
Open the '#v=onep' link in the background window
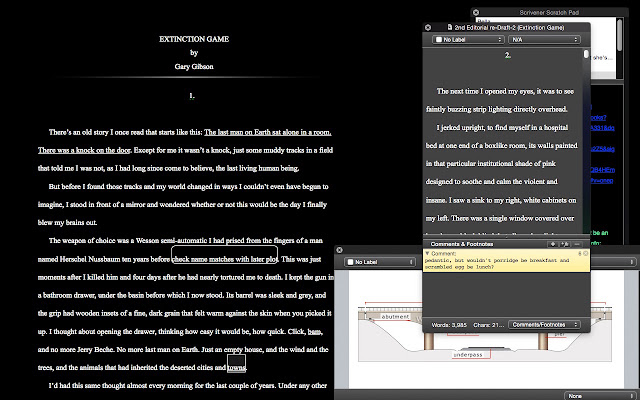coord(602,180)
